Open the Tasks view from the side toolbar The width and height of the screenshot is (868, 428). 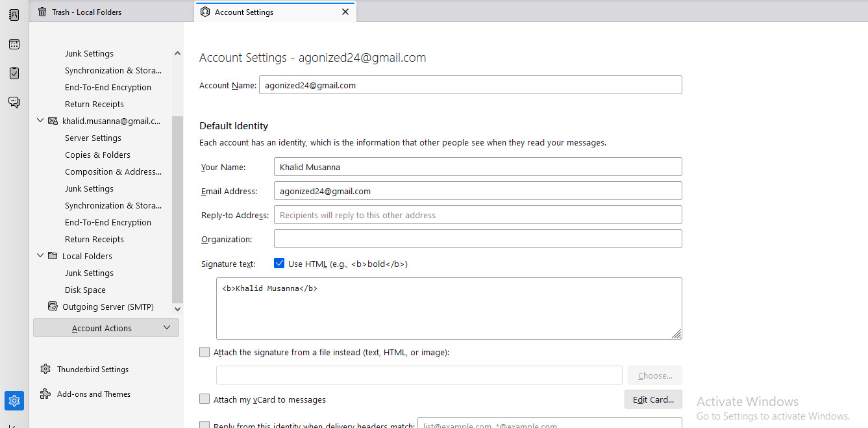pyautogui.click(x=14, y=73)
